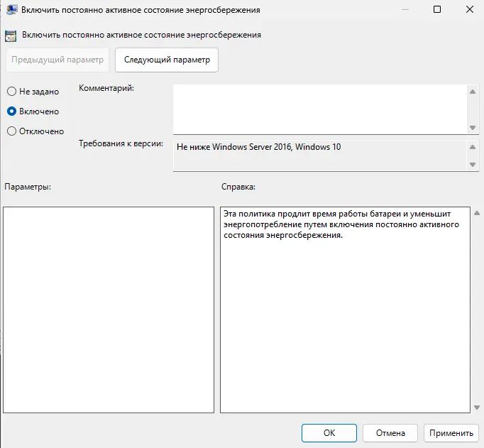Select the "Включено" radio button
The width and height of the screenshot is (484, 448).
(11, 111)
